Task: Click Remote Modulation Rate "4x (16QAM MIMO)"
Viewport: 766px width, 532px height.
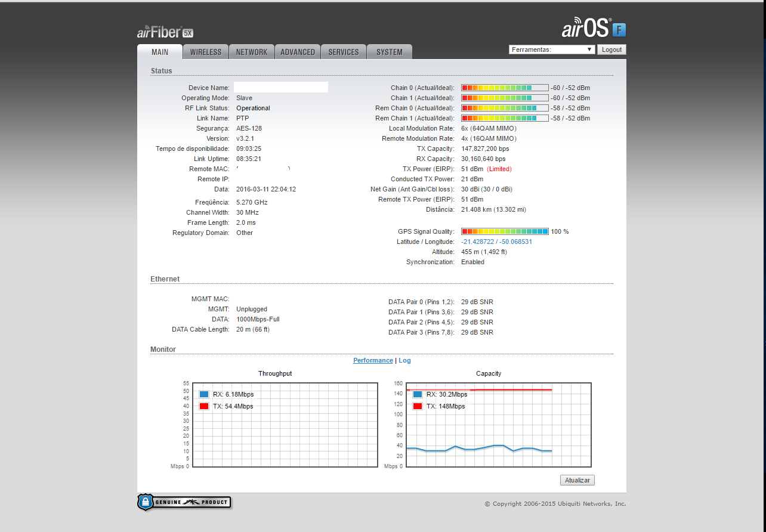Action: [x=489, y=138]
